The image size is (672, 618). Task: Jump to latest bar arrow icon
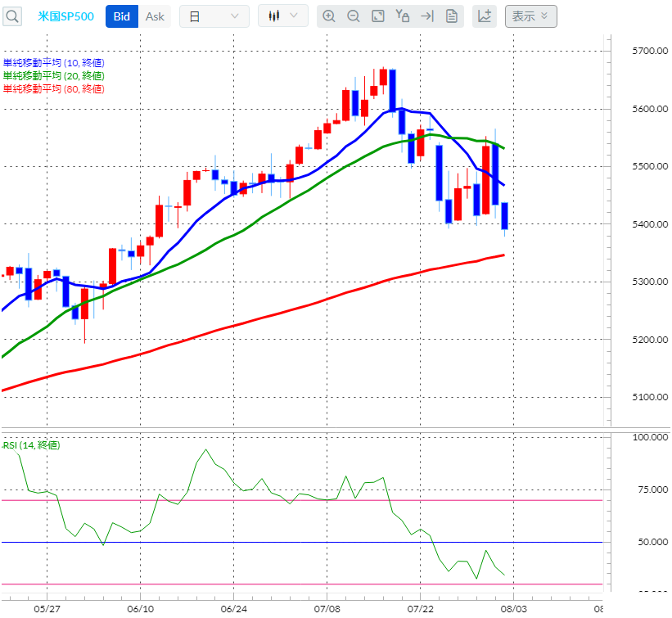point(427,16)
